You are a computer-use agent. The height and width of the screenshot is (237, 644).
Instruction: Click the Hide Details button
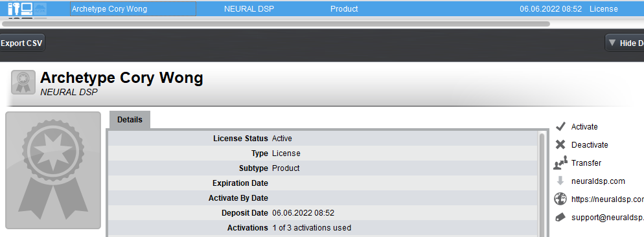[625, 43]
